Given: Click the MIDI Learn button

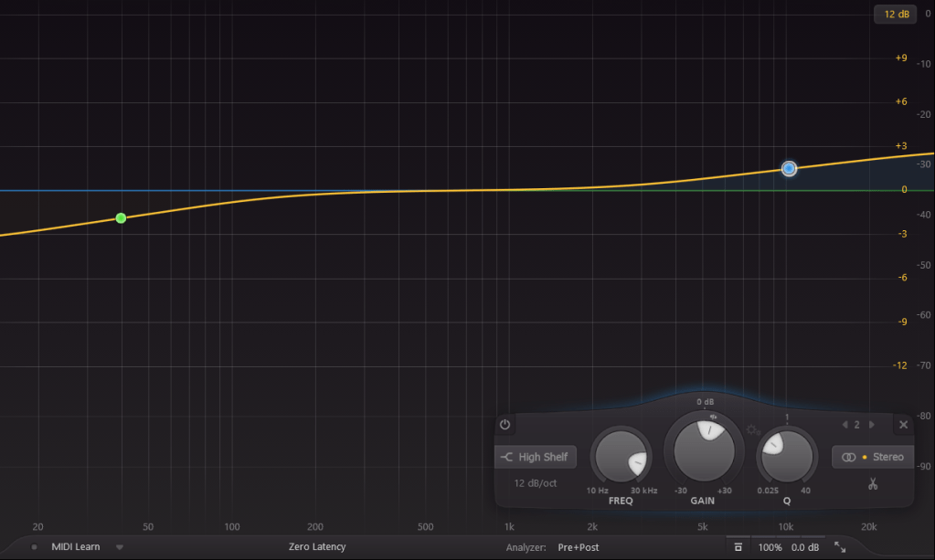Looking at the screenshot, I should (x=75, y=547).
